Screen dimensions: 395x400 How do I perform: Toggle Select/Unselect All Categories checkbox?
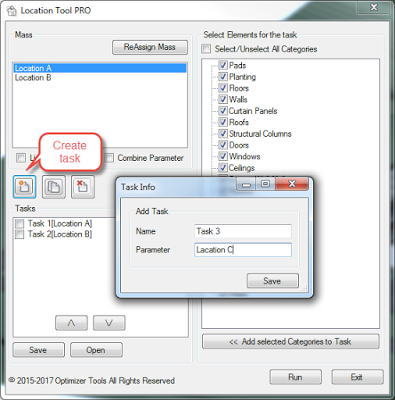tap(206, 49)
